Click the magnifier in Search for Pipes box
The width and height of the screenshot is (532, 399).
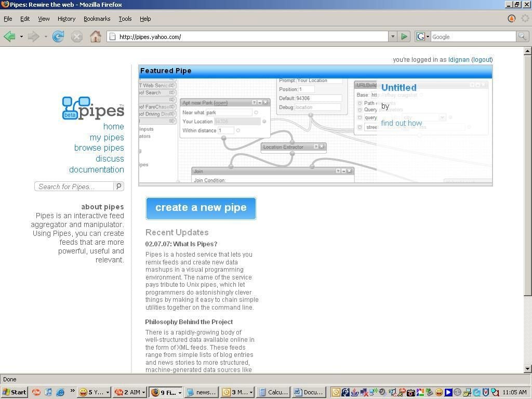point(119,187)
